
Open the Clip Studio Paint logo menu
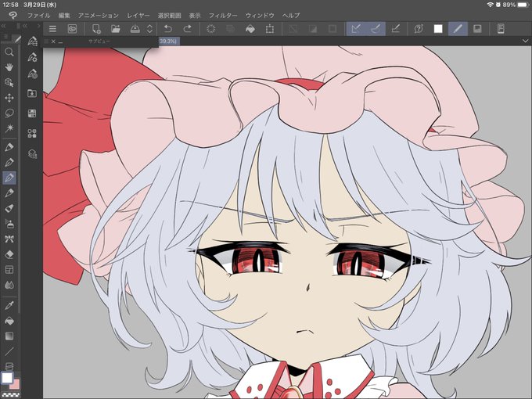[13, 16]
